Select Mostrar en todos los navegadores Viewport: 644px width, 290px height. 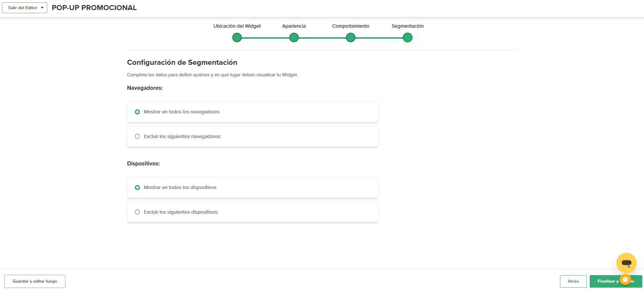138,112
